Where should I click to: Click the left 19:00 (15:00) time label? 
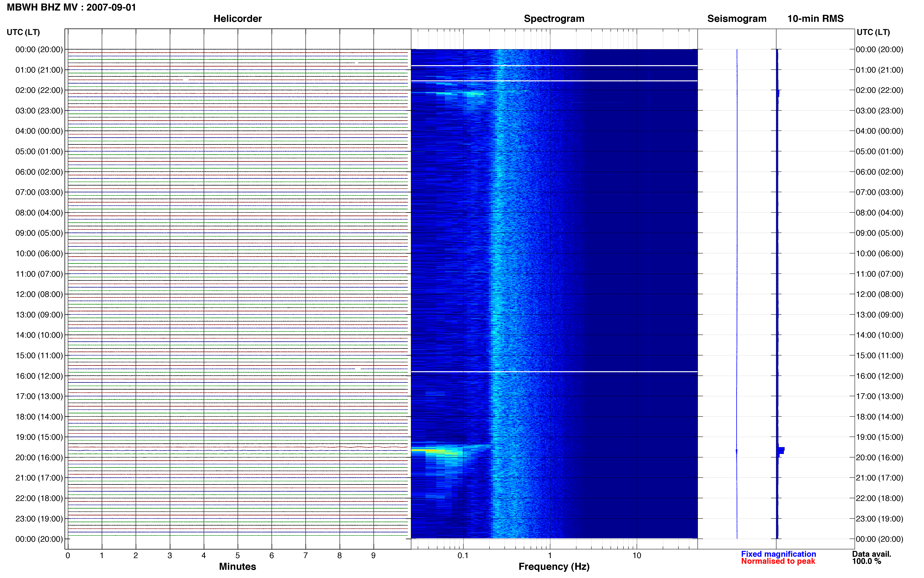(39, 437)
